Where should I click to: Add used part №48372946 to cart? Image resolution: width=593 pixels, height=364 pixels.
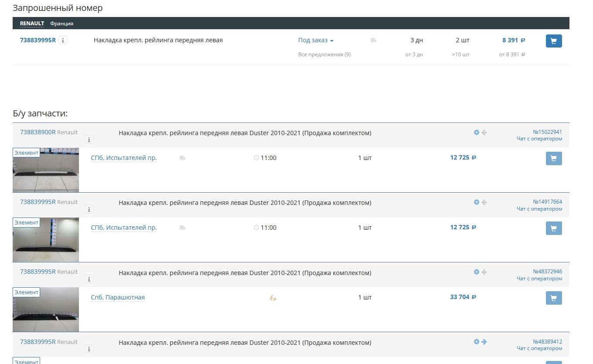(x=554, y=298)
